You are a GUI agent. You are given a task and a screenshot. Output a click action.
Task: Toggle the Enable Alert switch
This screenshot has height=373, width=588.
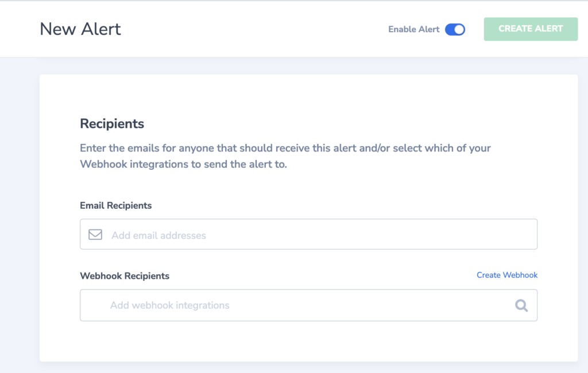point(455,30)
